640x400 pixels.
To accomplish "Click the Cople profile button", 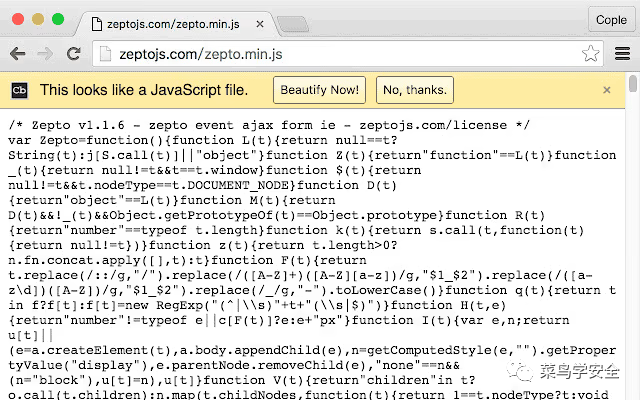I will pos(611,20).
